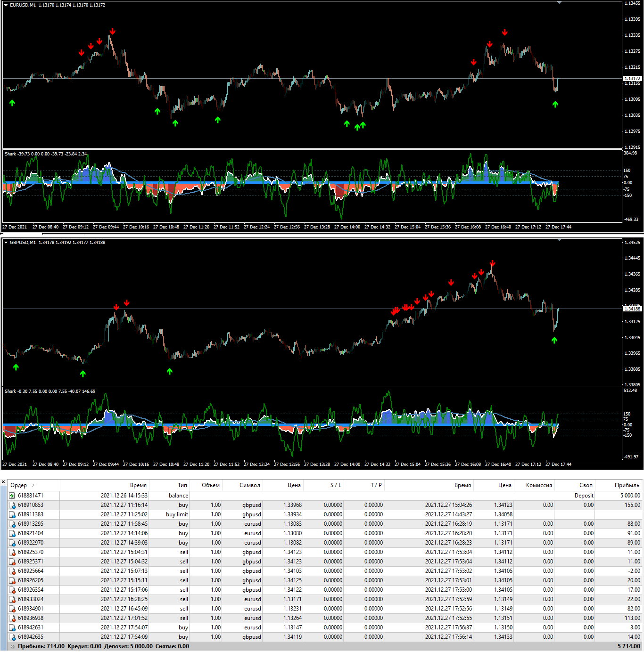Click the buy order icon for 618910853
Screen dimensions: 644x652
[x=12, y=505]
